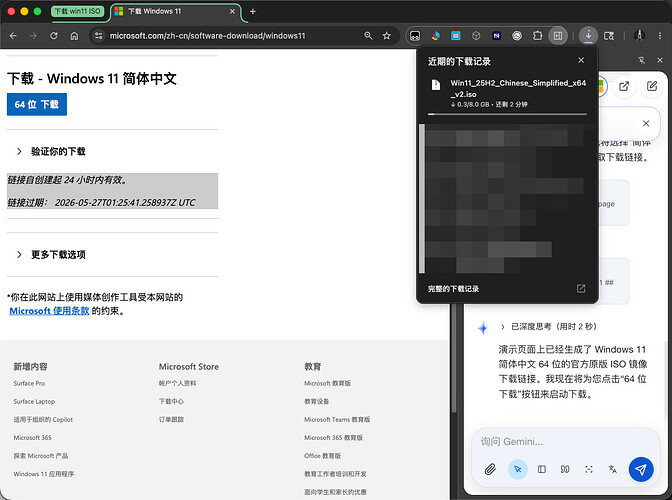This screenshot has height=500, width=672.
Task: Expand 更多下载选项 section
Action: (51, 254)
